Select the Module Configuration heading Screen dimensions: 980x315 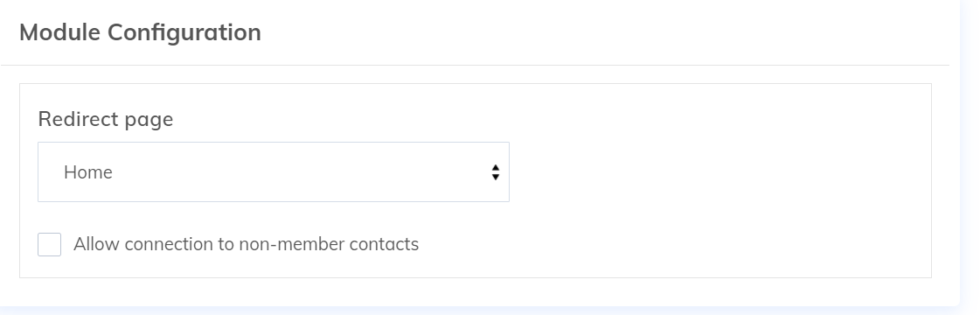pos(140,31)
